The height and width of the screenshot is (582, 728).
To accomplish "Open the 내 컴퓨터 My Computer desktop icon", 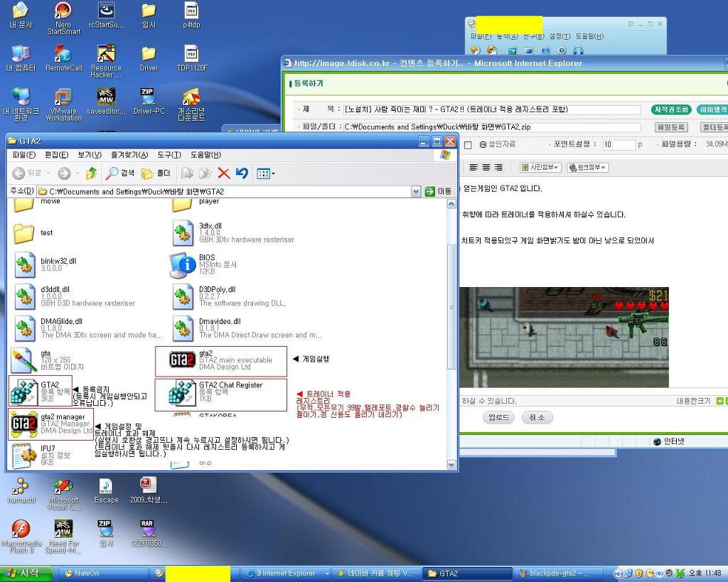I will 21,58.
